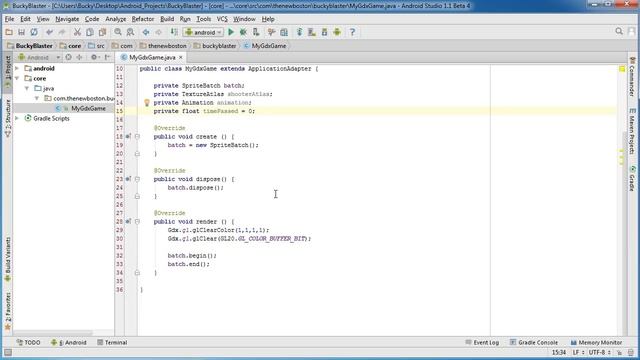Navigate Forward with the right arrow icon
Viewport: 640px width, 360px height.
tap(158, 32)
